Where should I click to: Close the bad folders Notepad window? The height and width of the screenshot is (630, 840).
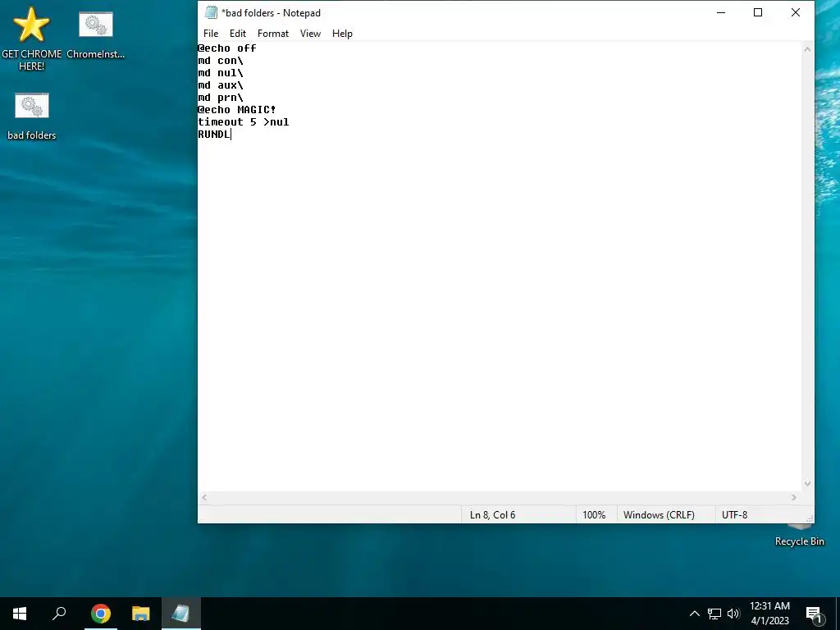pyautogui.click(x=796, y=12)
